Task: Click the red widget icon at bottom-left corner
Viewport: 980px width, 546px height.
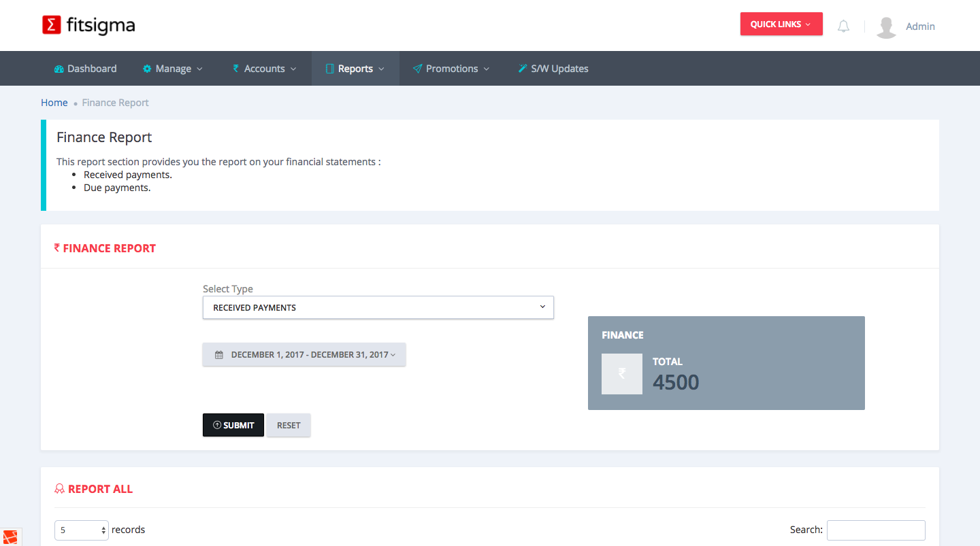Action: coord(10,536)
